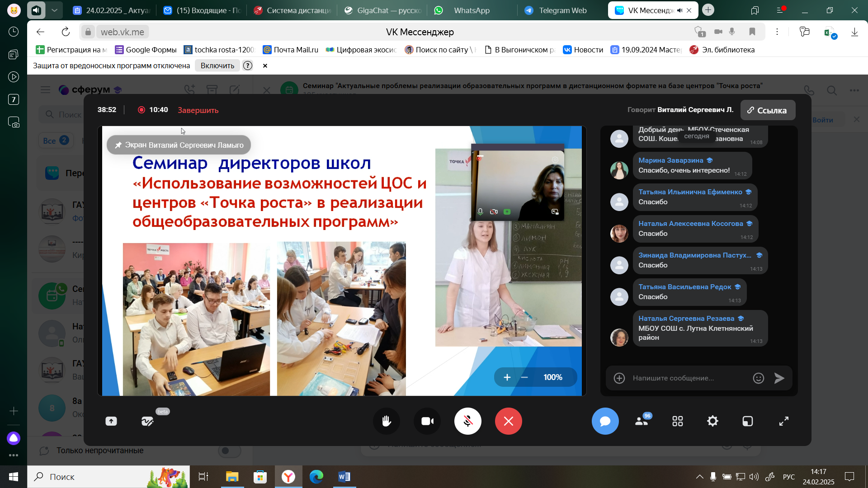Image resolution: width=868 pixels, height=488 pixels.
Task: Leave the call with red X button
Action: click(509, 421)
